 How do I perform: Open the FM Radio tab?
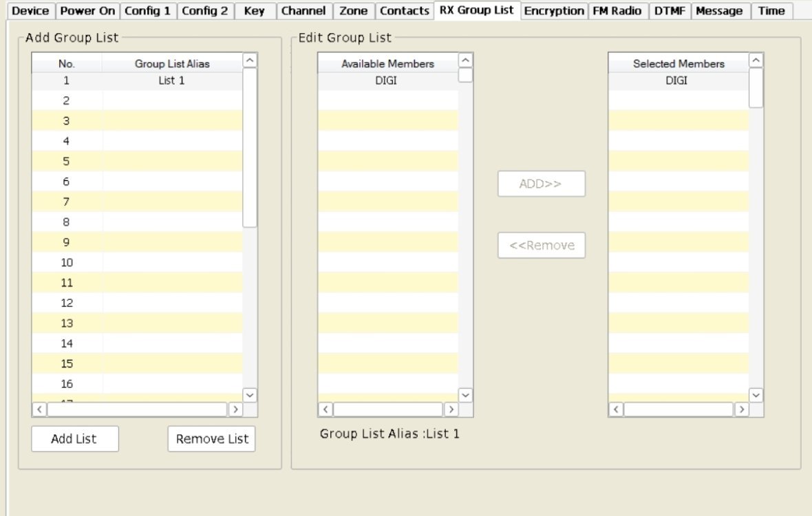pyautogui.click(x=617, y=11)
